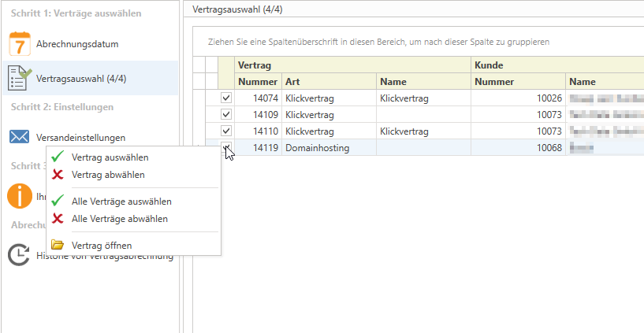Click the orange information circle icon
The image size is (644, 333).
click(x=19, y=195)
